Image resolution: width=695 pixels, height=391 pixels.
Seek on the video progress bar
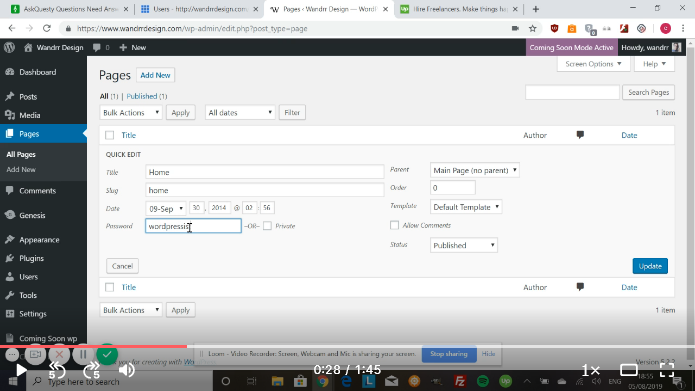click(x=348, y=346)
